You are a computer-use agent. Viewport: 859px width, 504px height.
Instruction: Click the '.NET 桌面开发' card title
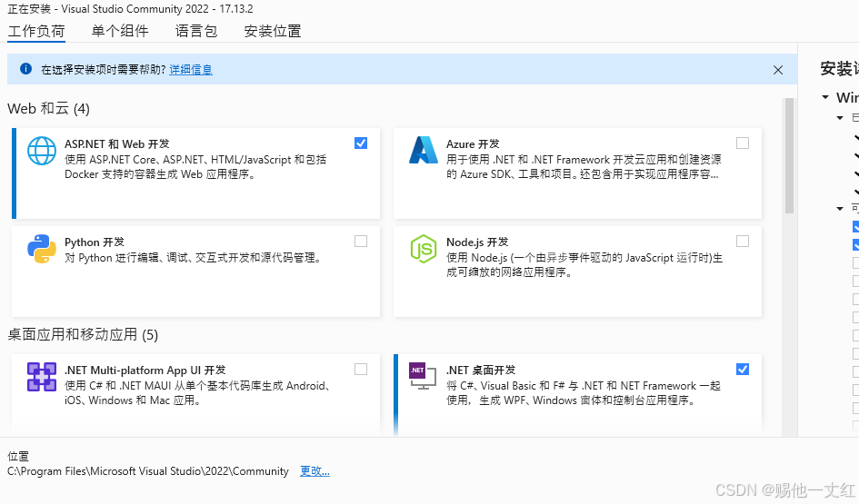click(481, 370)
